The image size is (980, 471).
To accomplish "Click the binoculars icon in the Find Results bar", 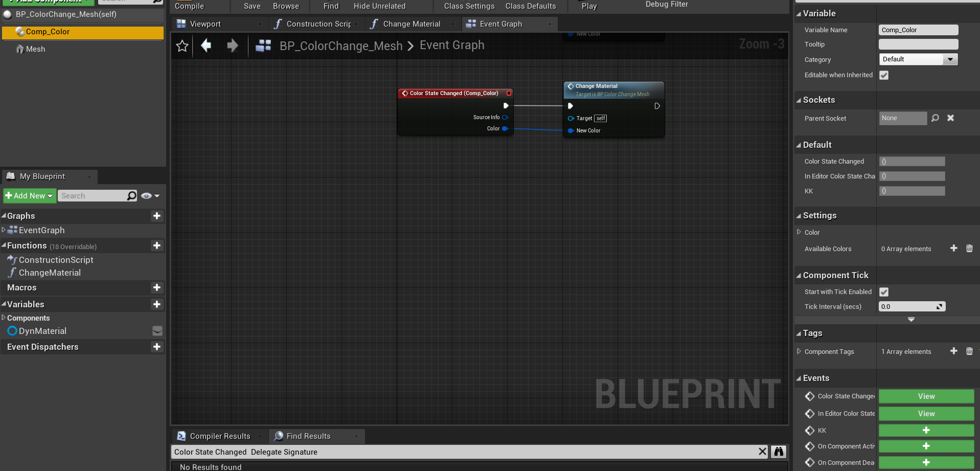I will click(x=778, y=452).
